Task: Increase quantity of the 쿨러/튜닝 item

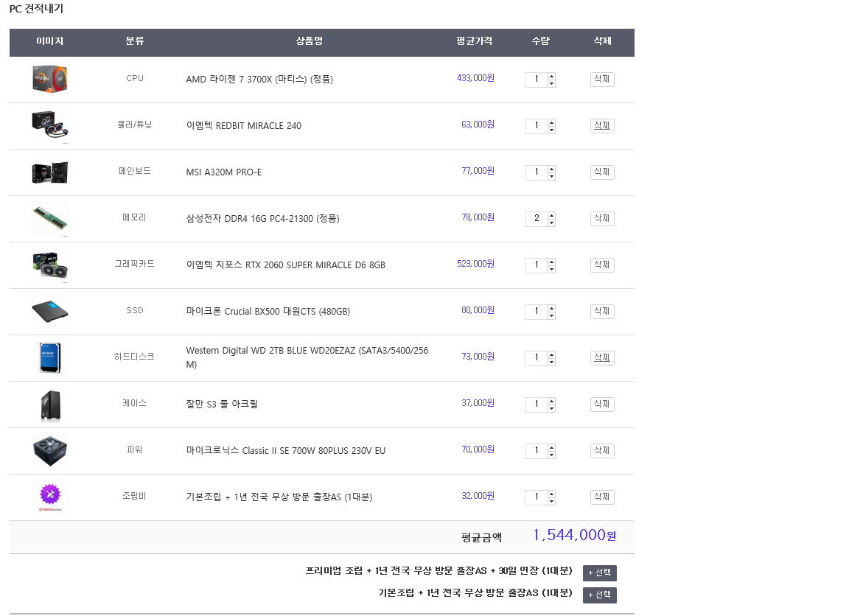Action: [551, 122]
